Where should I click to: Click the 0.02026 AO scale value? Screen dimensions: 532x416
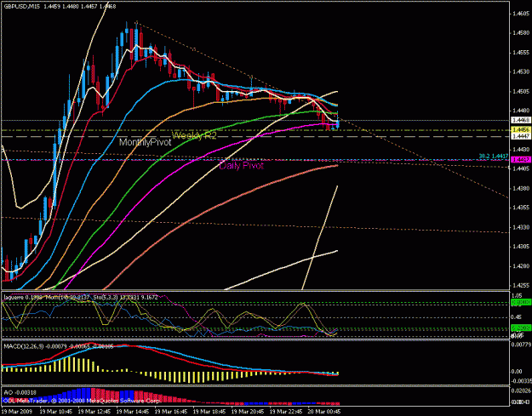point(522,390)
